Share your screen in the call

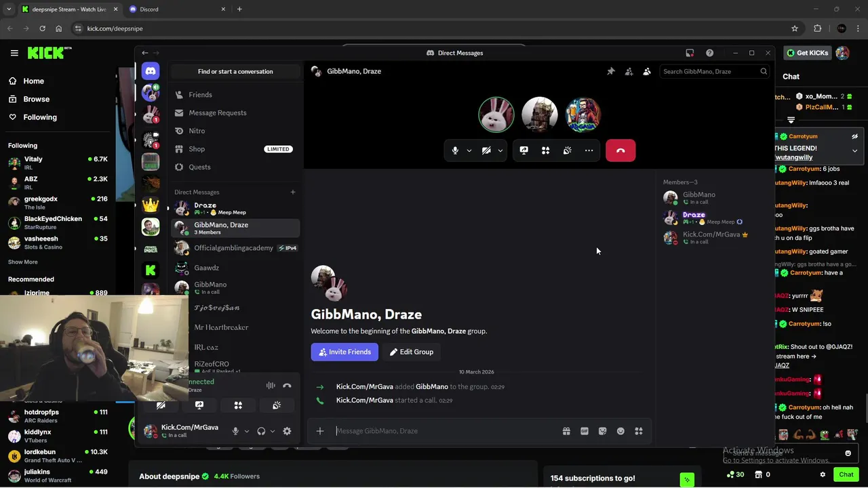click(524, 150)
